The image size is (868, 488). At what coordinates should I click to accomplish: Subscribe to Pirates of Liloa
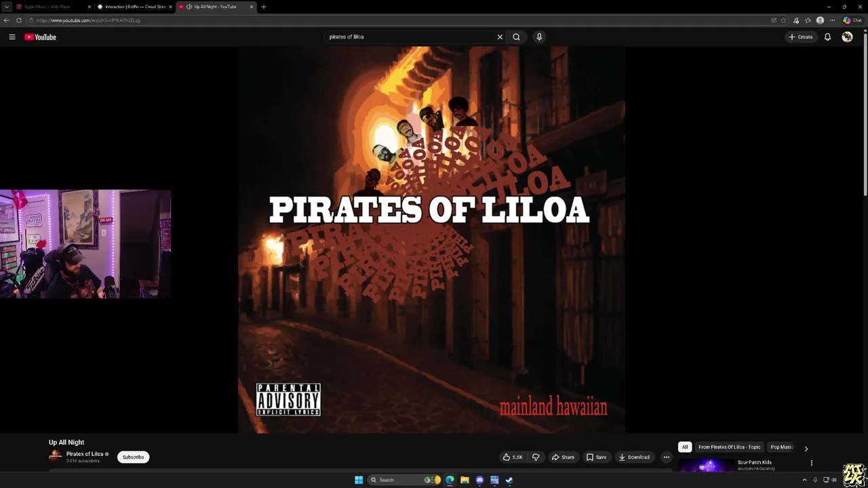pos(133,457)
